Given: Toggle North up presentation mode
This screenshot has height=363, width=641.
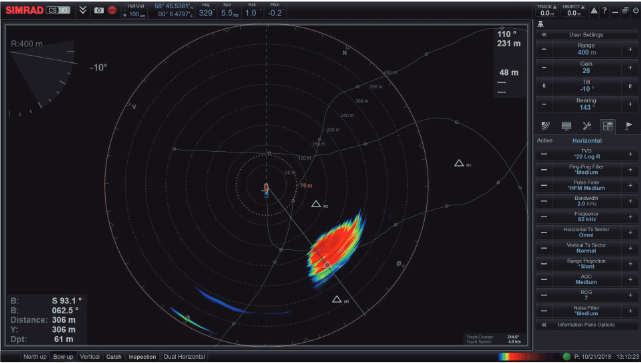Looking at the screenshot, I should (x=34, y=357).
